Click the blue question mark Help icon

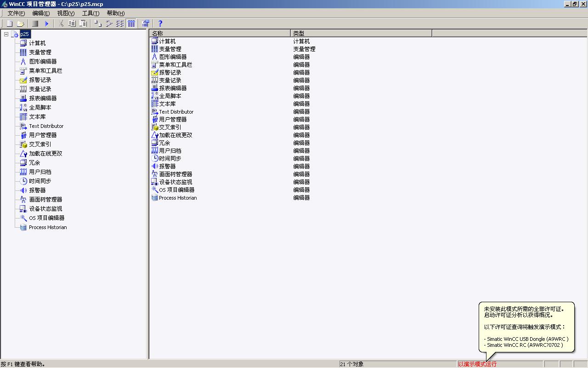click(160, 23)
